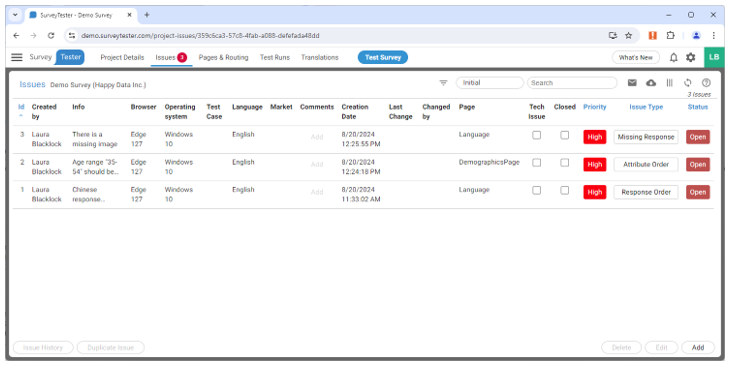Open the tab search dropdown arrow
The image size is (730, 365).
(x=15, y=15)
